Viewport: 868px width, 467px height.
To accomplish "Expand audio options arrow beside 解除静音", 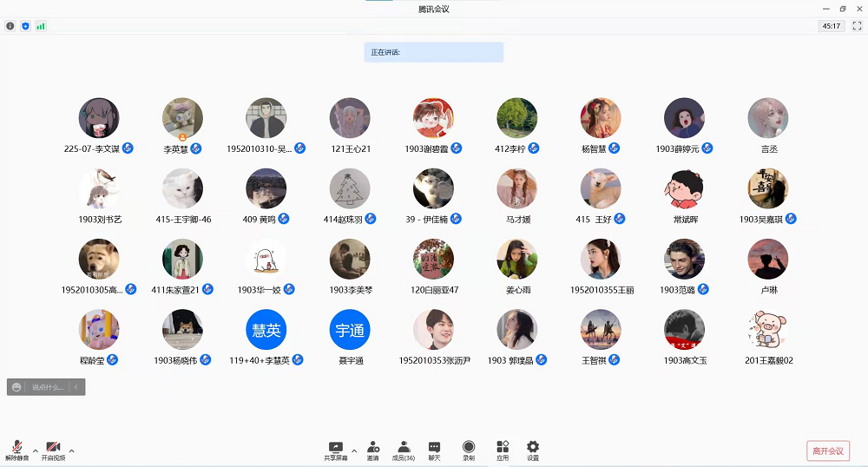I will [35, 451].
